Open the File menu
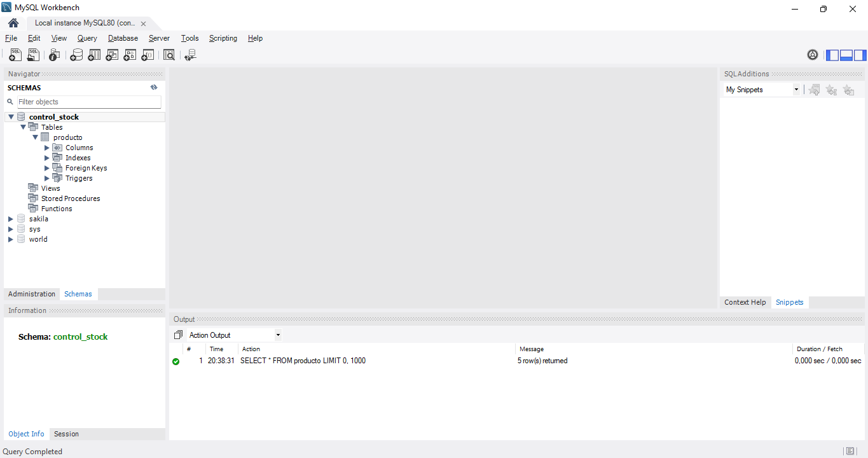Viewport: 868px width, 458px height. coord(11,38)
